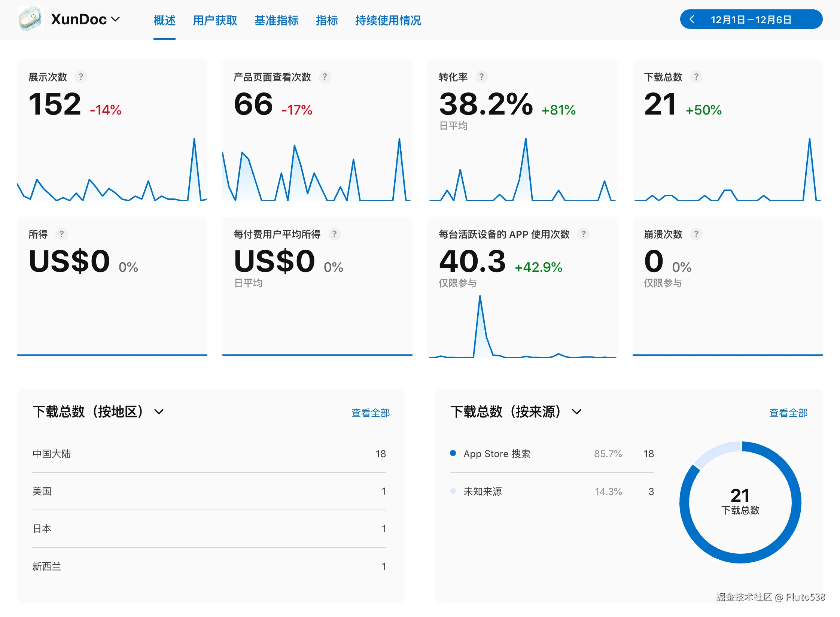The width and height of the screenshot is (840, 617).
Task: Switch to 用户获取 tab
Action: pos(215,20)
